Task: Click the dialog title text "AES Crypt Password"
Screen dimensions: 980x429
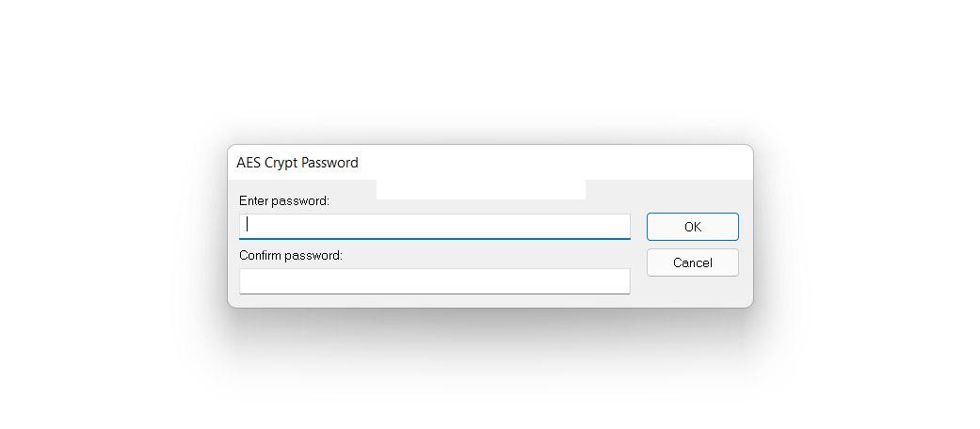Action: pyautogui.click(x=297, y=162)
